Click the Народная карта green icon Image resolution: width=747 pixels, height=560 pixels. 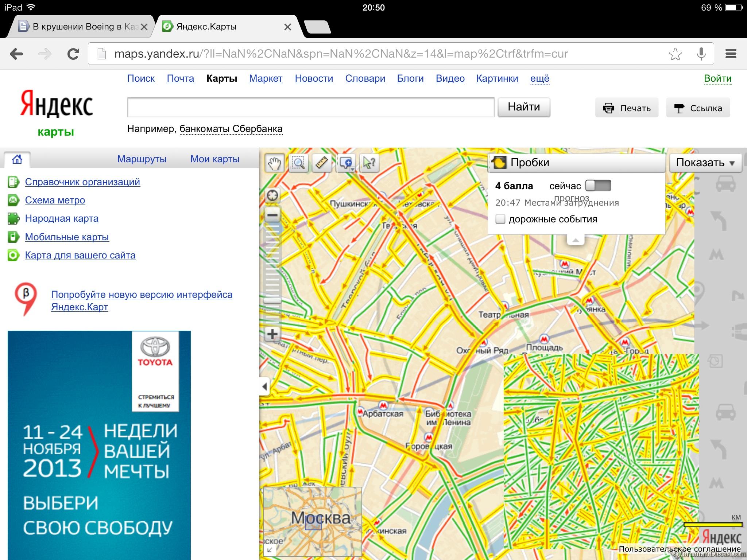13,218
